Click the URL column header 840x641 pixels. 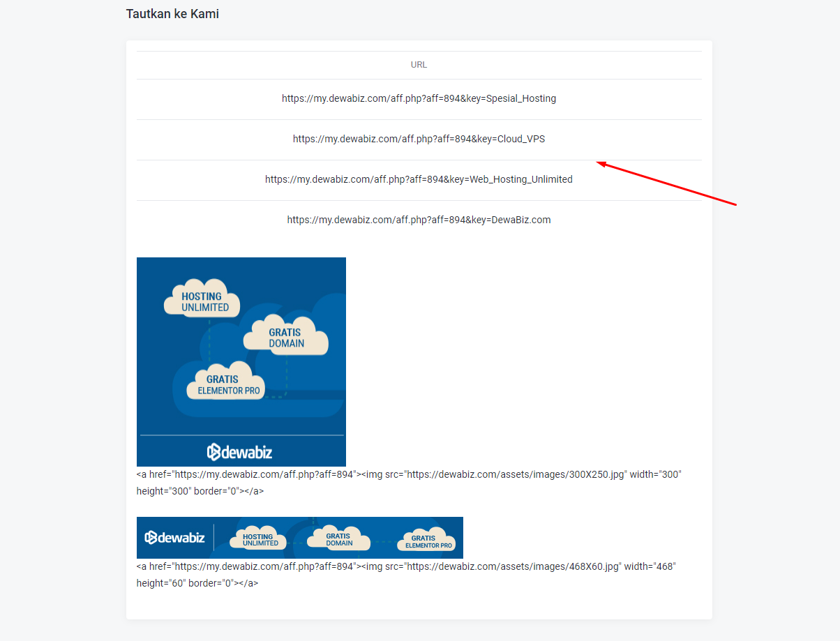419,65
